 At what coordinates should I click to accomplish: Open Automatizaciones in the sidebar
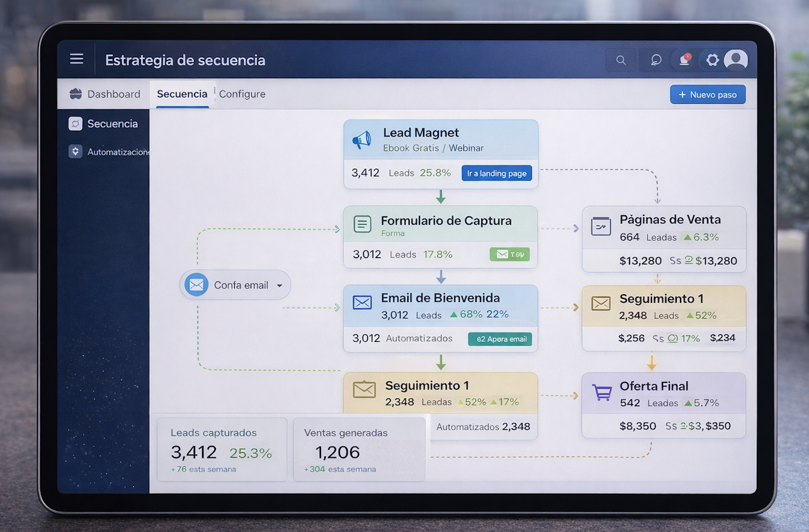coord(110,152)
